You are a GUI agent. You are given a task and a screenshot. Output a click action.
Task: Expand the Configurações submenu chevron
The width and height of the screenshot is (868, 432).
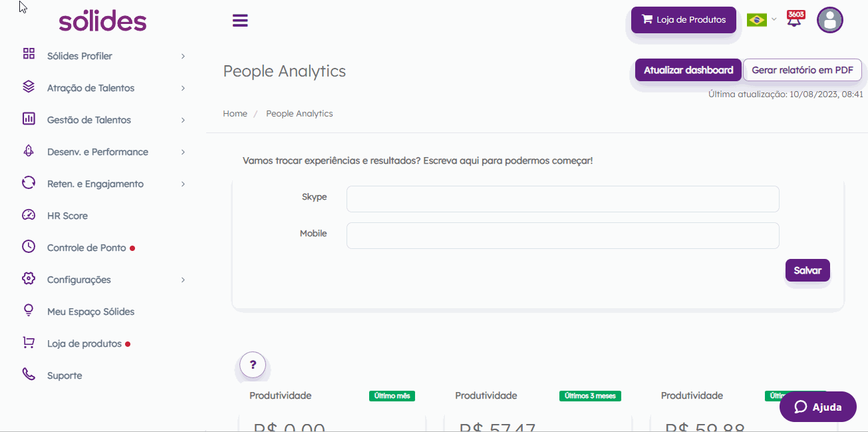click(183, 280)
